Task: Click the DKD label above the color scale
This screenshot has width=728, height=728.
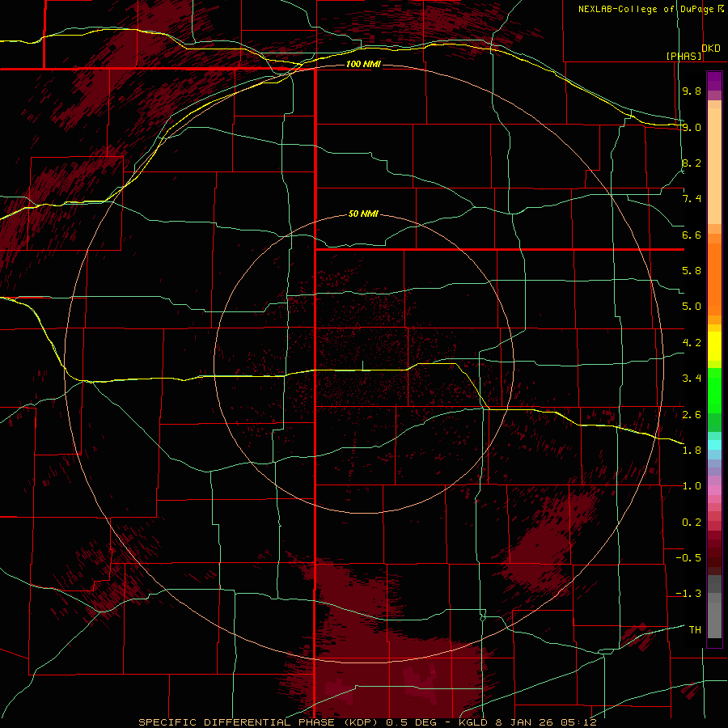Action: [711, 49]
